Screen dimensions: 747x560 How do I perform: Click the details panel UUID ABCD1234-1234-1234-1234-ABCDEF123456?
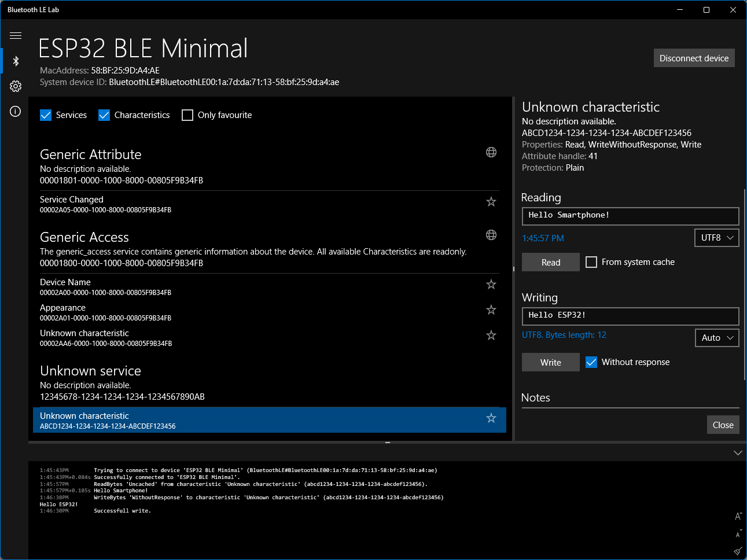pyautogui.click(x=606, y=133)
